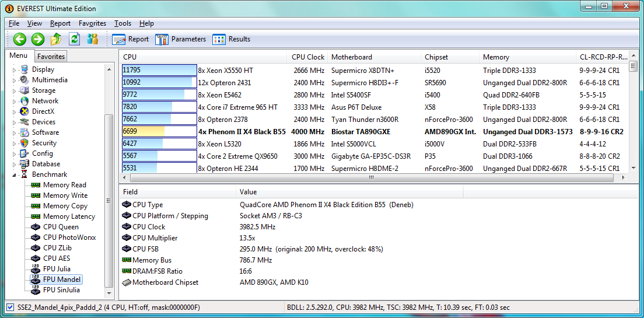Sort results by Chipset column
Image resolution: width=644 pixels, height=318 pixels.
450,57
